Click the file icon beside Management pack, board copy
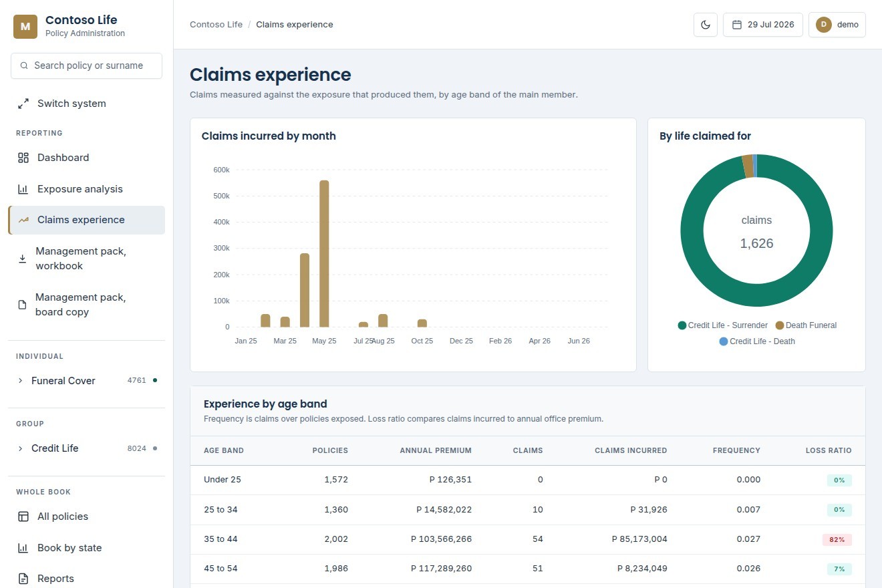882x588 pixels. pos(22,305)
